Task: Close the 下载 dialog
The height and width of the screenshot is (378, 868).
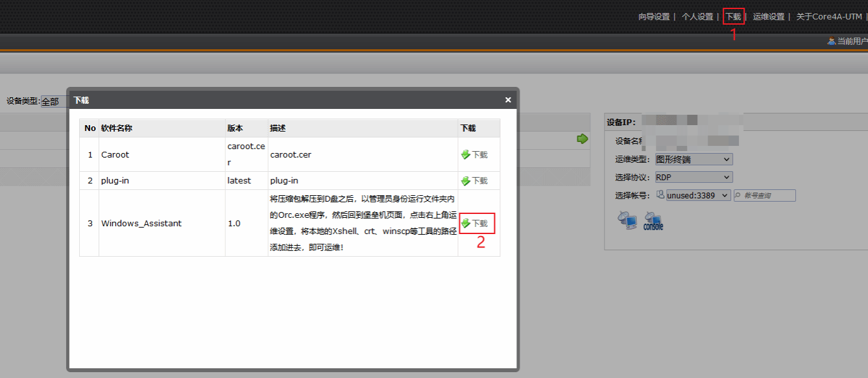Action: pos(508,100)
